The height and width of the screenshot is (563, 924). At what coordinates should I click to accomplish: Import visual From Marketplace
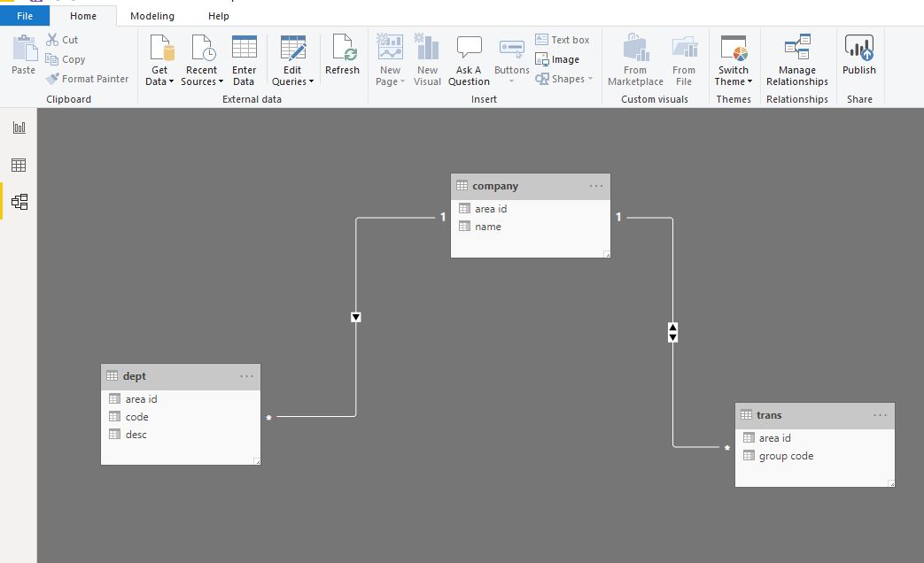pyautogui.click(x=635, y=60)
